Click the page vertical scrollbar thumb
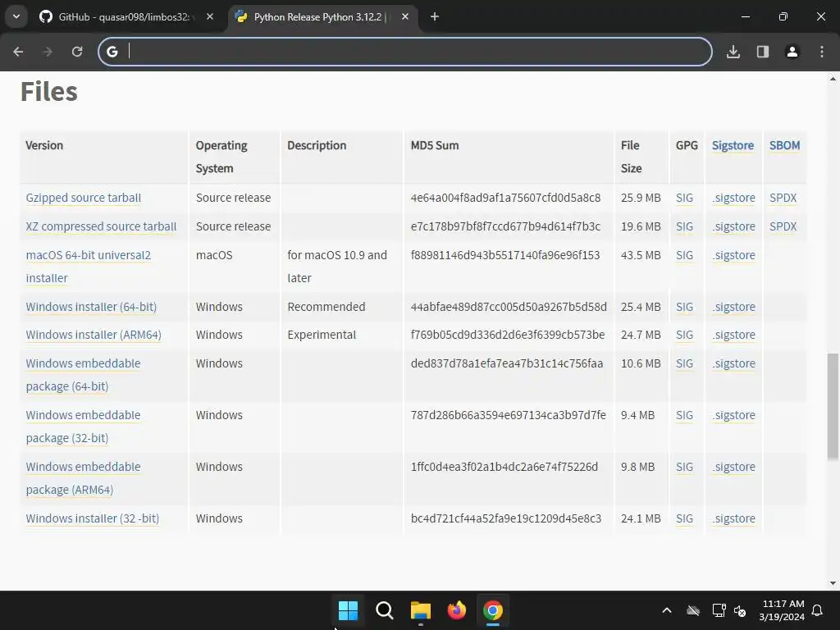 tap(833, 406)
